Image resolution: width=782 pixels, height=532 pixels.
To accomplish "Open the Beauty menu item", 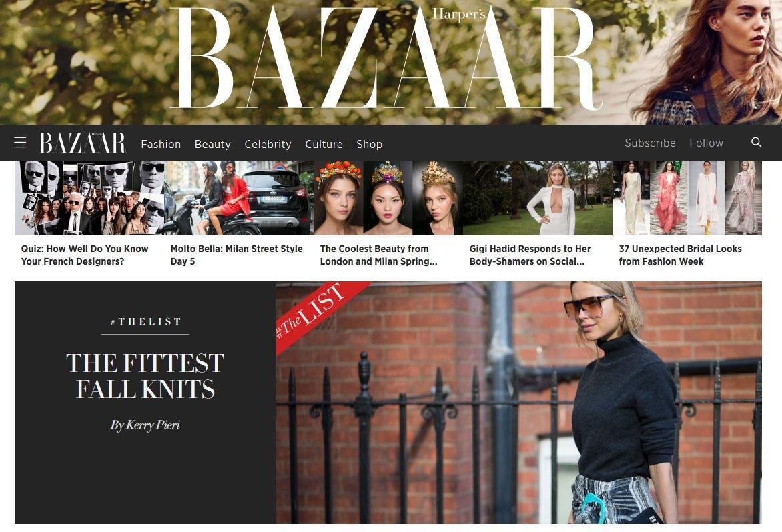I will click(212, 144).
